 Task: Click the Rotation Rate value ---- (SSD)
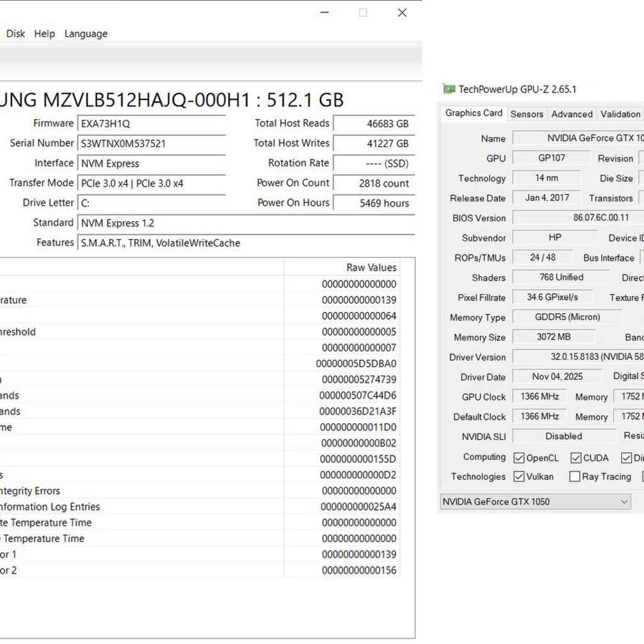374,164
